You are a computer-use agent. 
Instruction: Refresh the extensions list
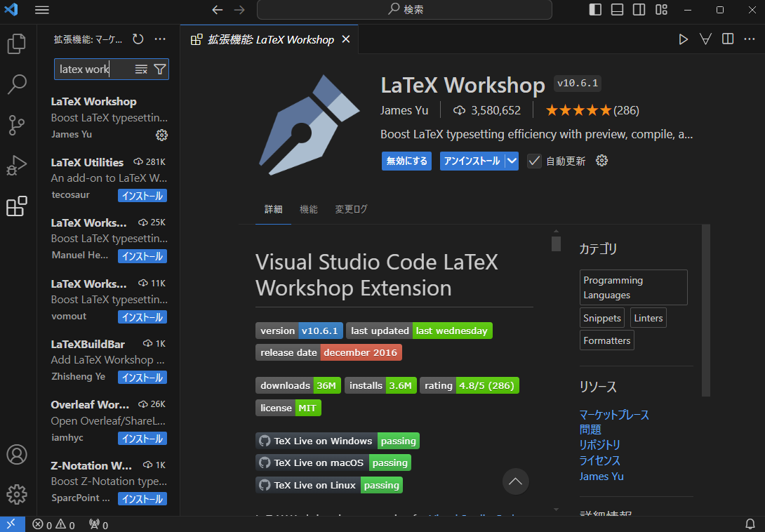pyautogui.click(x=138, y=39)
